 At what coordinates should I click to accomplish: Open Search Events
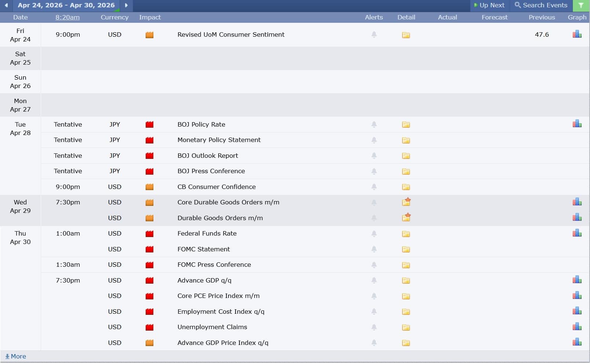[x=541, y=6]
